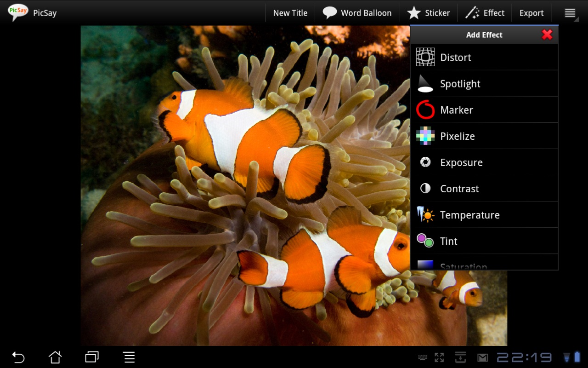Choose the Spotlight cone icon
588x368 pixels.
pos(425,84)
